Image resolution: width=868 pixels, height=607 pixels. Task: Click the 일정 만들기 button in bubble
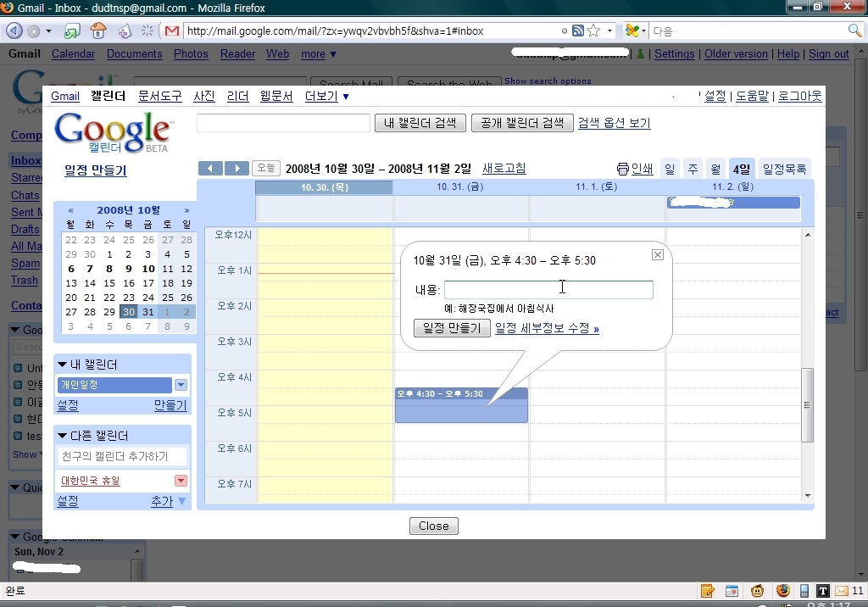click(x=452, y=328)
